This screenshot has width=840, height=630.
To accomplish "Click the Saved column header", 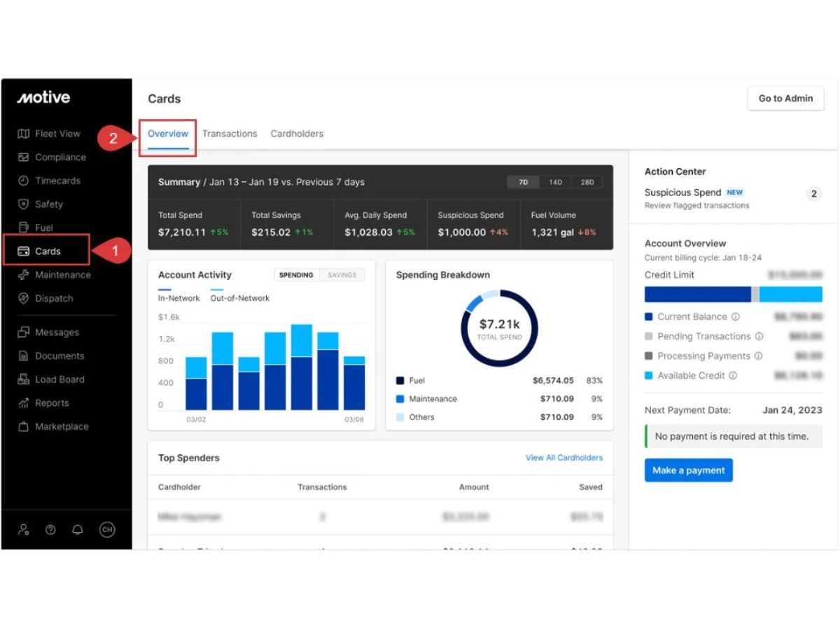I will pyautogui.click(x=591, y=487).
